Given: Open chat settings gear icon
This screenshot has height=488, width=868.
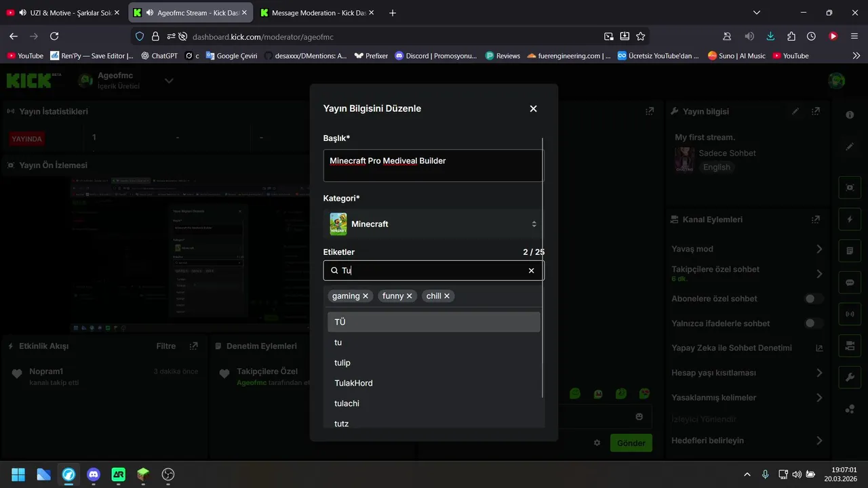Looking at the screenshot, I should (597, 443).
